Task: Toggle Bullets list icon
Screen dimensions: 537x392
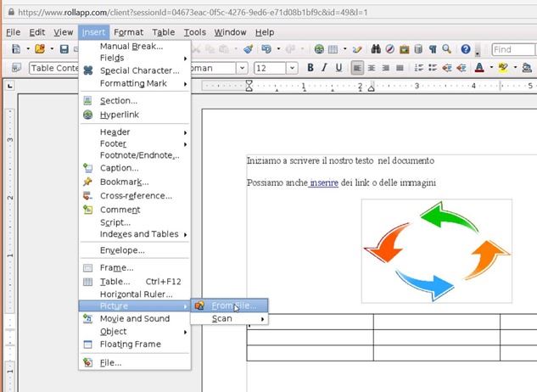Action: point(433,68)
